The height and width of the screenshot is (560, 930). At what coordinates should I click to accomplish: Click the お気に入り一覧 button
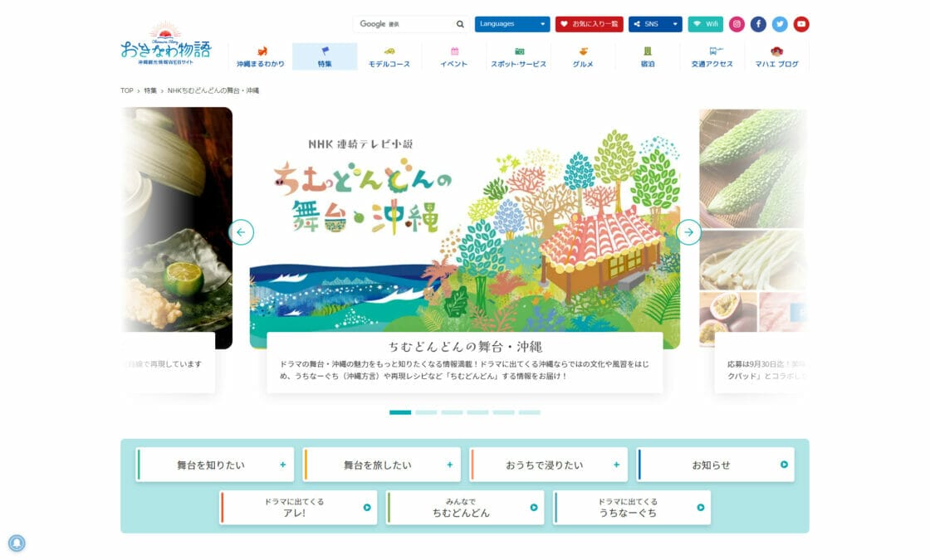(x=589, y=24)
